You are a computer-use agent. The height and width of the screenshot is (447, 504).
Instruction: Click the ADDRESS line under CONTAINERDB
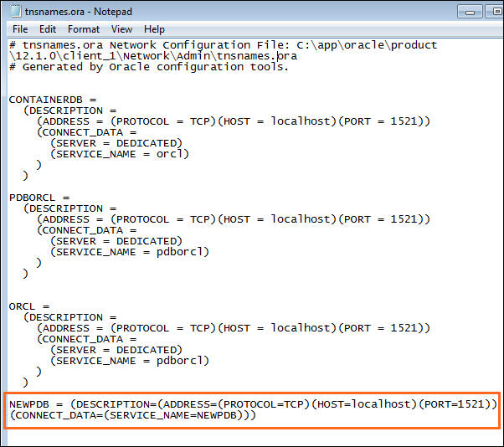[x=234, y=121]
